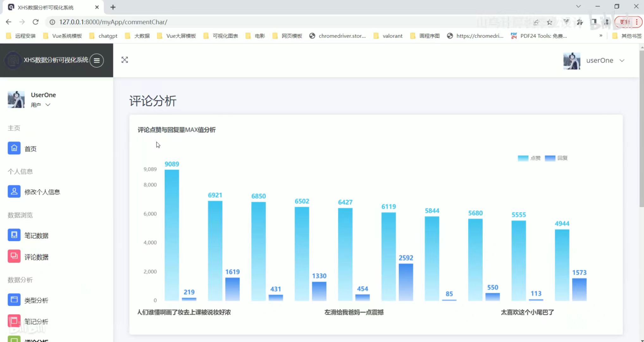Click the pink 评论数据 icon

tap(14, 256)
